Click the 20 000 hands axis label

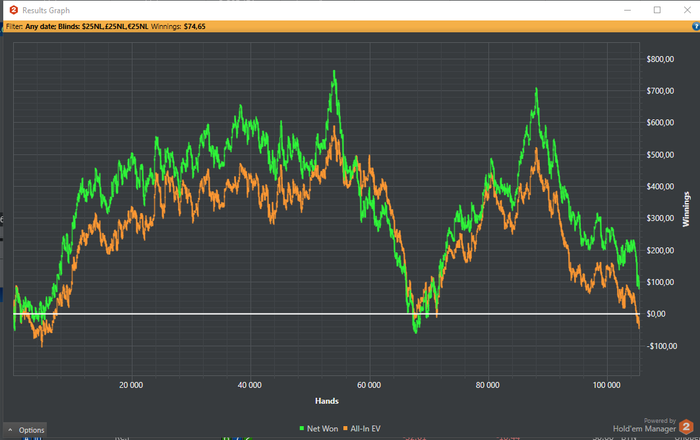pos(131,384)
